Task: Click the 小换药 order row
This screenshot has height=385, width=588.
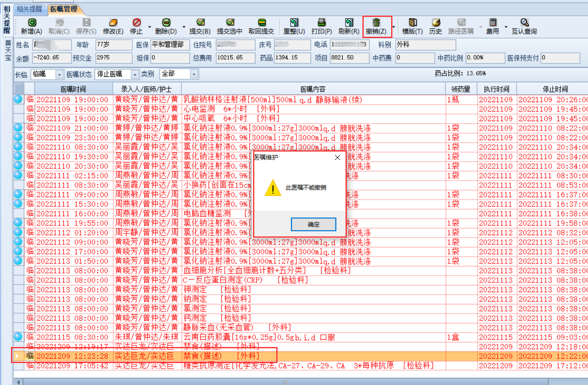Action: coord(301,185)
